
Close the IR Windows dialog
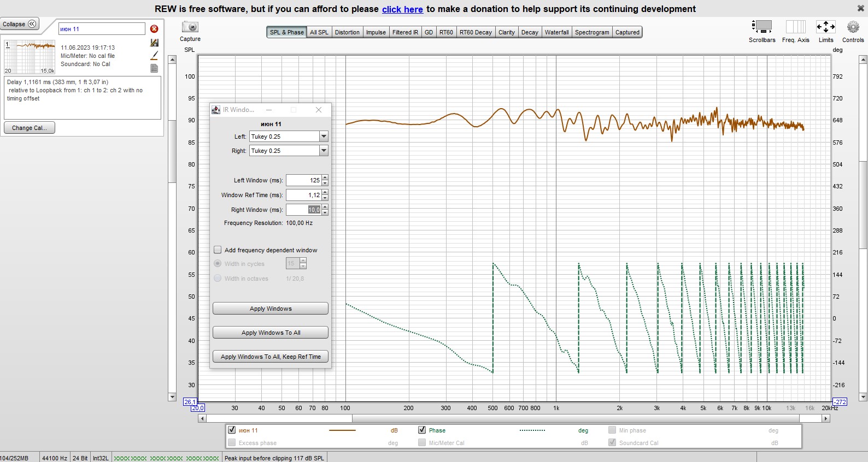pyautogui.click(x=319, y=110)
